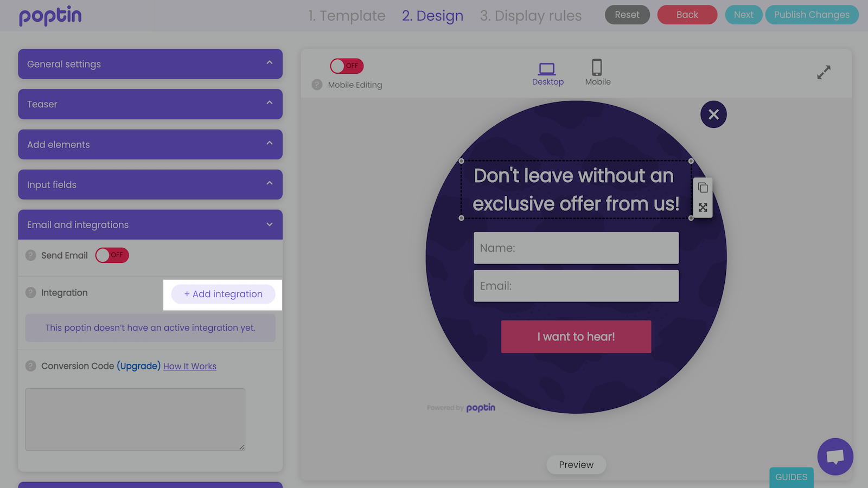This screenshot has height=488, width=868.
Task: Close the popup with the X icon
Action: (713, 114)
